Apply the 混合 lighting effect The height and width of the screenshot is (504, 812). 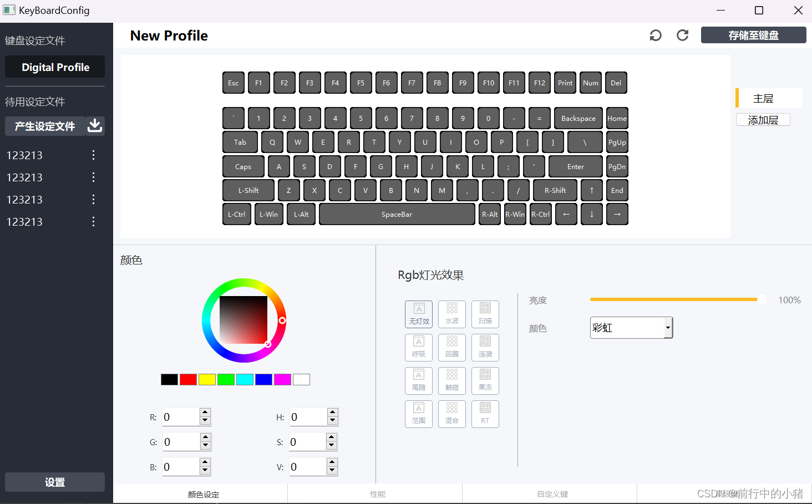452,414
